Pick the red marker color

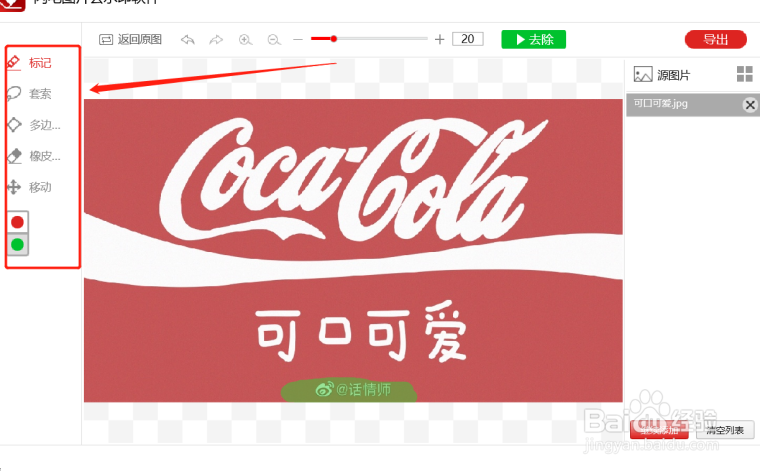(17, 222)
